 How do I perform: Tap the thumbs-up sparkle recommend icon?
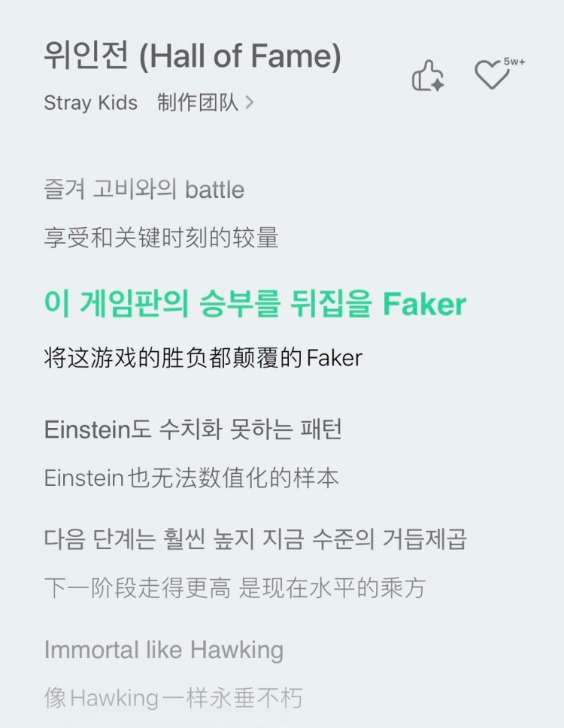[428, 76]
